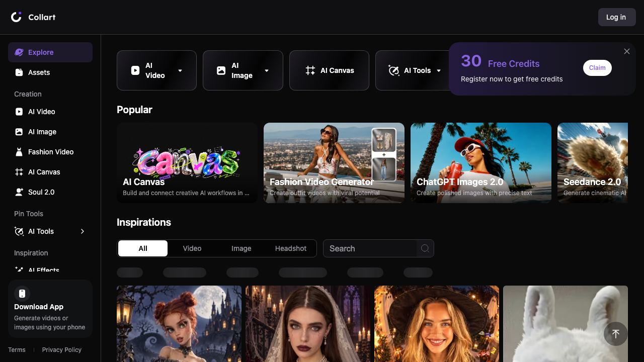The width and height of the screenshot is (644, 362).
Task: Click the Popular section heading
Action: point(134,110)
